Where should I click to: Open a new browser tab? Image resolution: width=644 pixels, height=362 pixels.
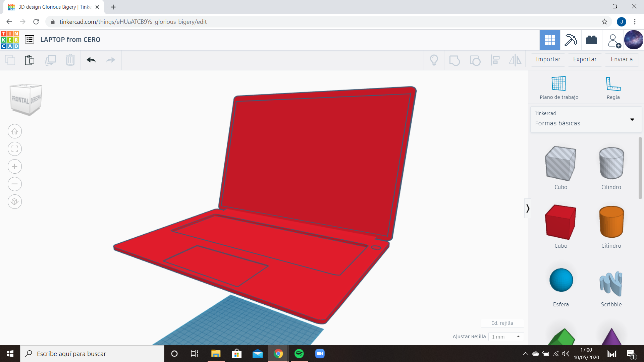[113, 7]
